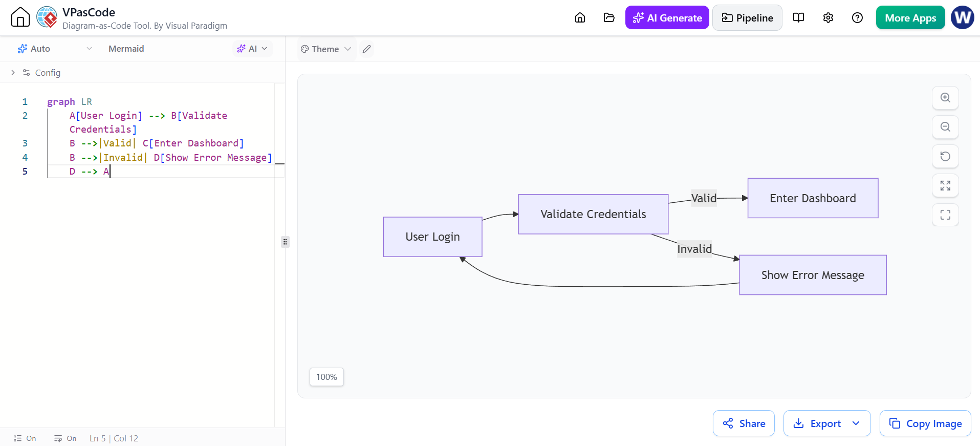Viewport: 980px width, 446px height.
Task: Click code line 1 'graph LR'
Action: click(x=70, y=101)
